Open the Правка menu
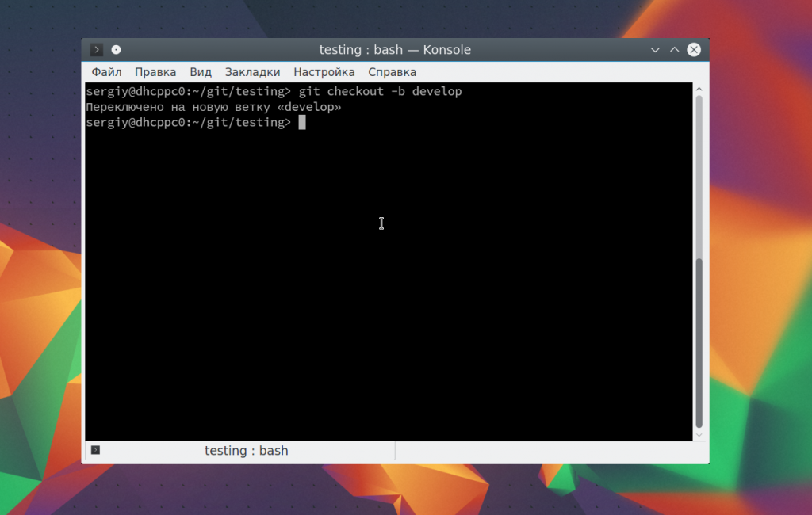Image resolution: width=812 pixels, height=515 pixels. [155, 72]
